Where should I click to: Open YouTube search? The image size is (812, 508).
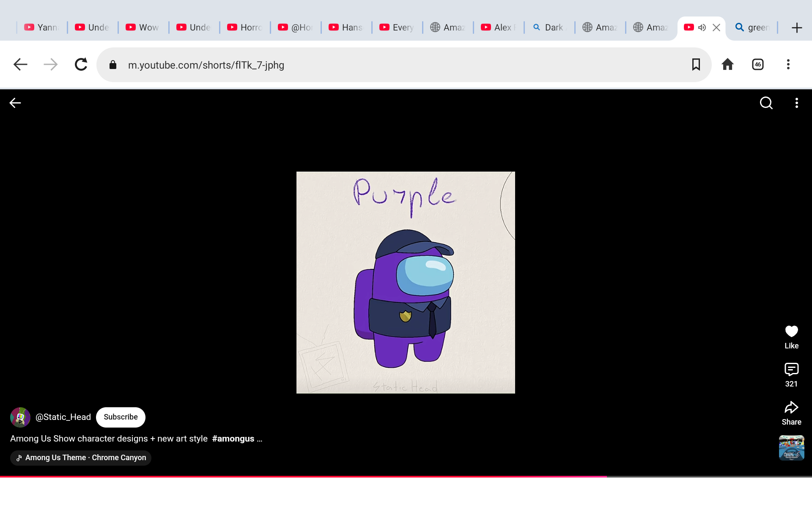click(x=766, y=103)
